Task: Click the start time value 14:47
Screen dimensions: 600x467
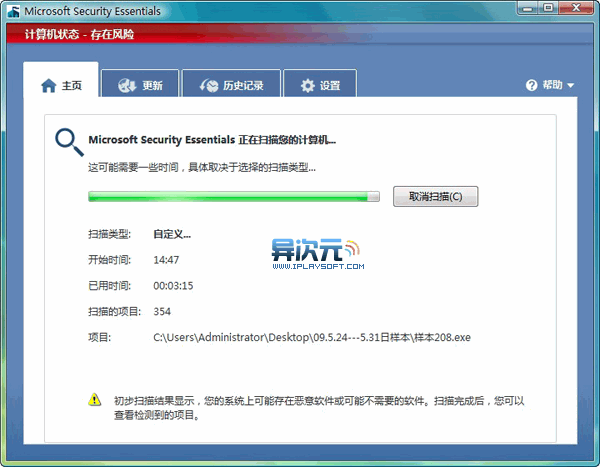Action: pyautogui.click(x=166, y=260)
